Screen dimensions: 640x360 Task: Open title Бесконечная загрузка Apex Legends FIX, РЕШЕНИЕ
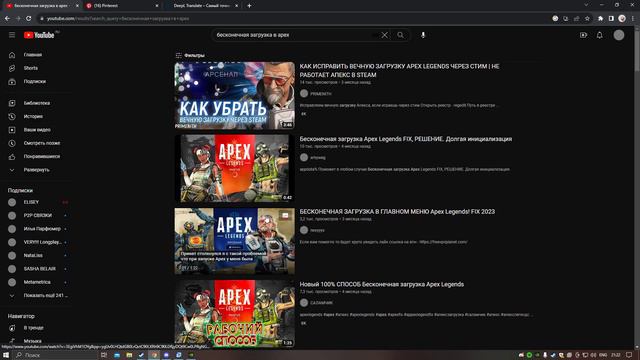[405, 139]
